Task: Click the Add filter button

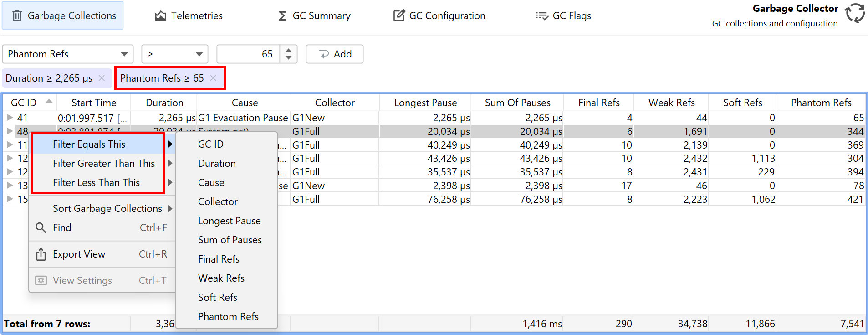Action: [334, 54]
